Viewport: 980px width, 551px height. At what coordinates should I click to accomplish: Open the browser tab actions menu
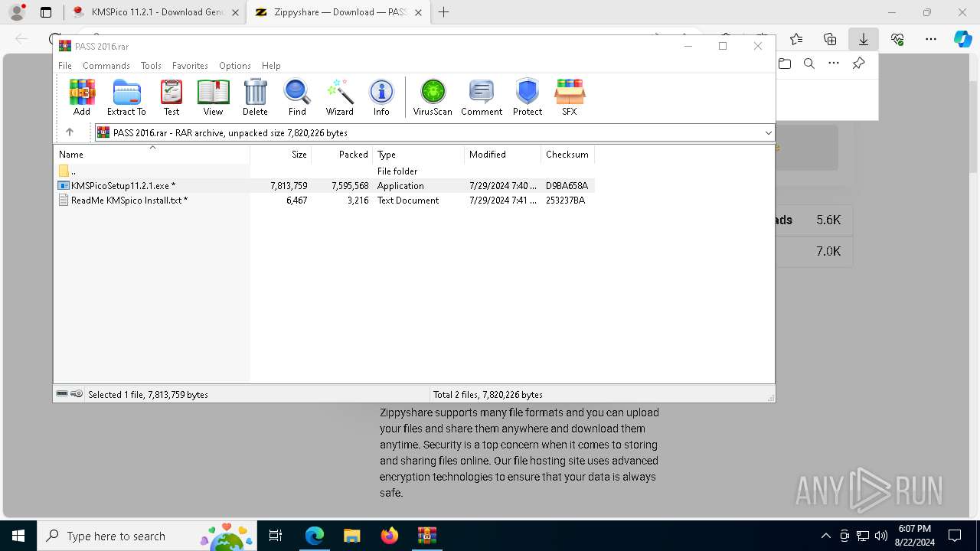click(46, 12)
